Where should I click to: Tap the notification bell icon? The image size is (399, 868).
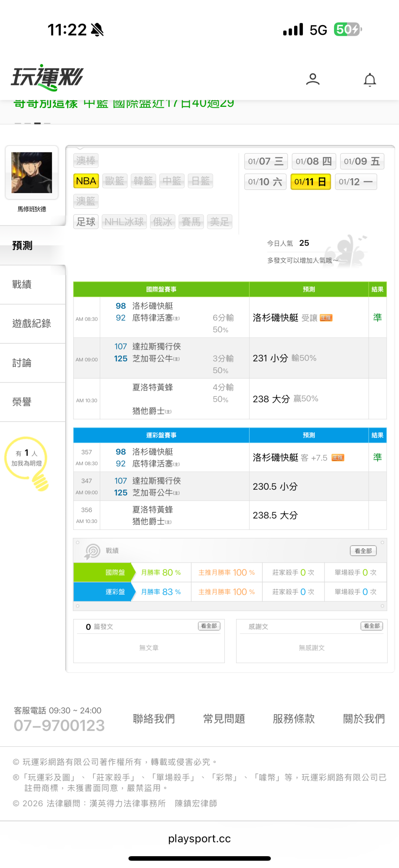369,80
